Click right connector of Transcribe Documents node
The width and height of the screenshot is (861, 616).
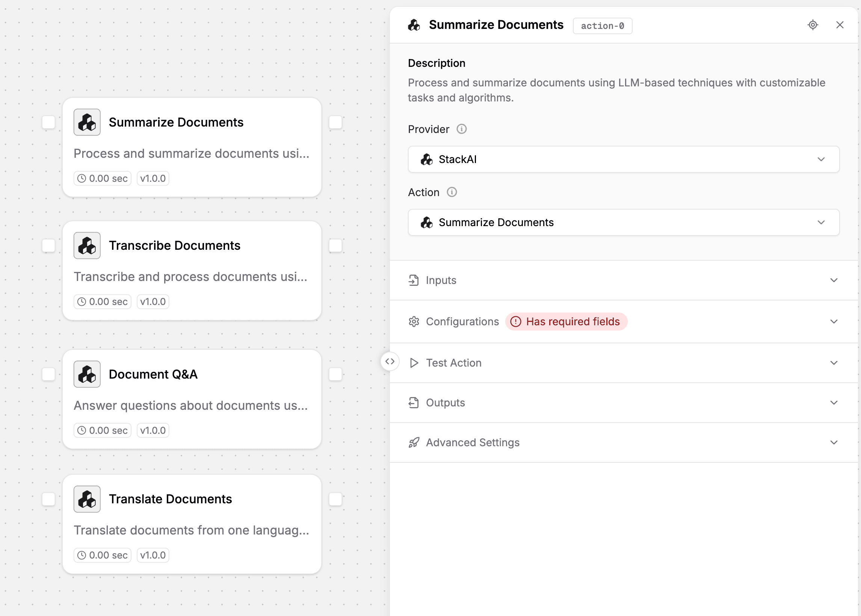[x=335, y=246]
